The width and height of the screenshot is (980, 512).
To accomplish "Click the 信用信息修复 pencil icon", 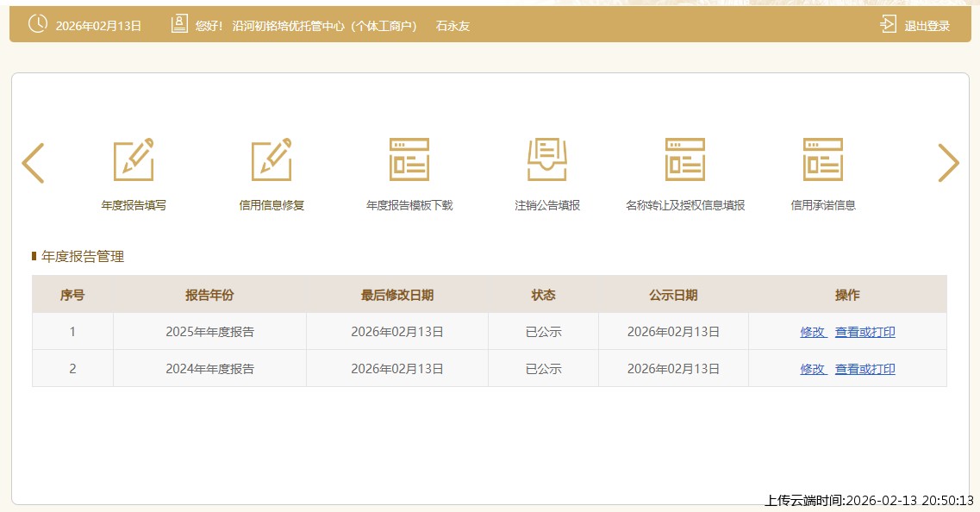I will (x=272, y=159).
